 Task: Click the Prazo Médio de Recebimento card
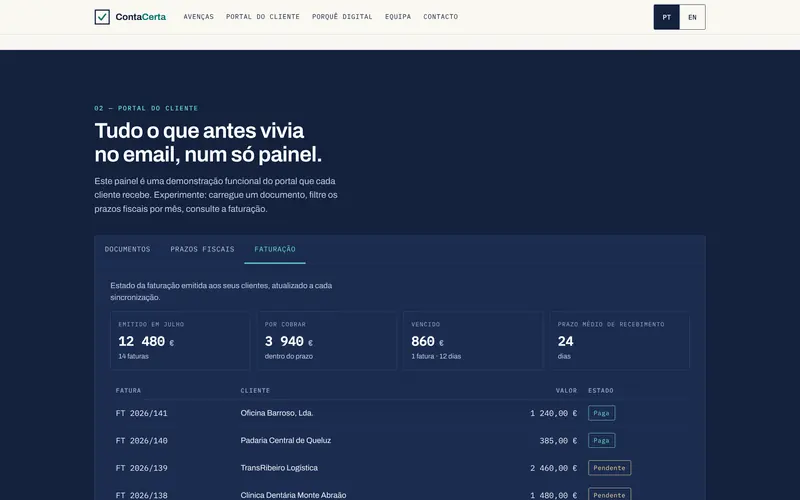(619, 340)
